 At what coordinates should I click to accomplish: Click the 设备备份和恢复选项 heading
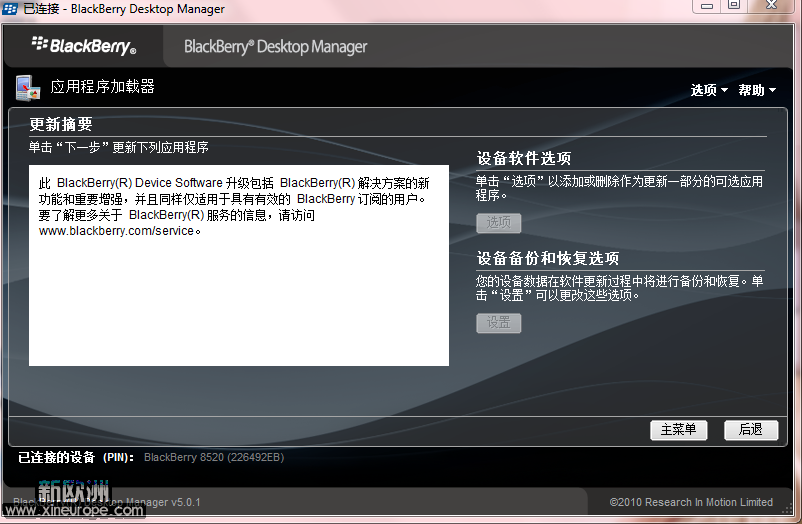coord(548,258)
